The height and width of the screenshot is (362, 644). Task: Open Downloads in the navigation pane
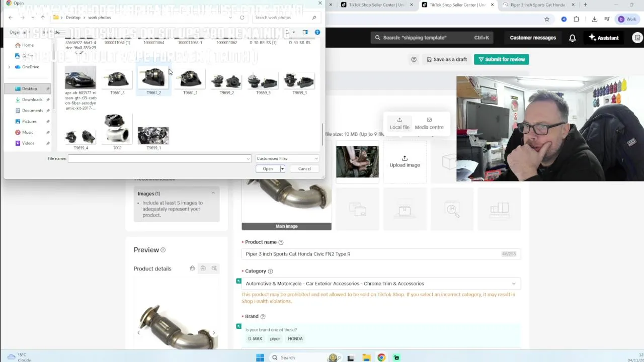tap(32, 100)
